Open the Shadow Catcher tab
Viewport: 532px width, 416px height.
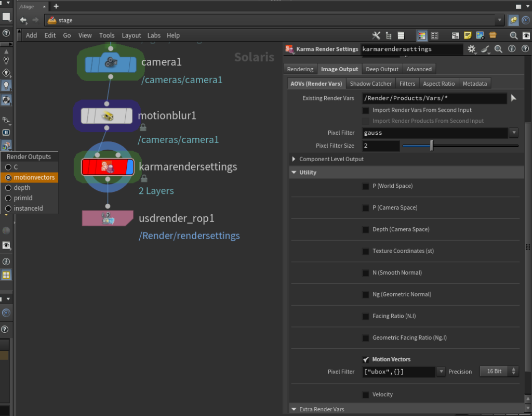pyautogui.click(x=370, y=84)
